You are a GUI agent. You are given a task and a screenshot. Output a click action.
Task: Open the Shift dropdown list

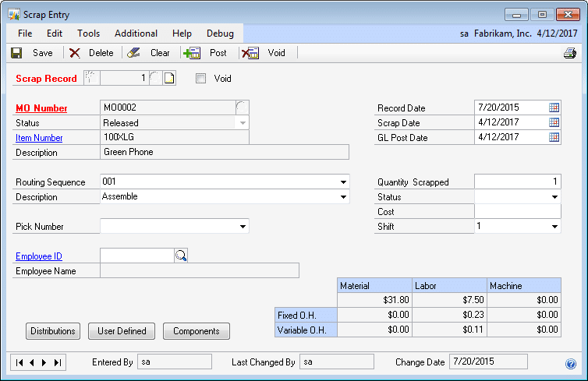(x=554, y=227)
